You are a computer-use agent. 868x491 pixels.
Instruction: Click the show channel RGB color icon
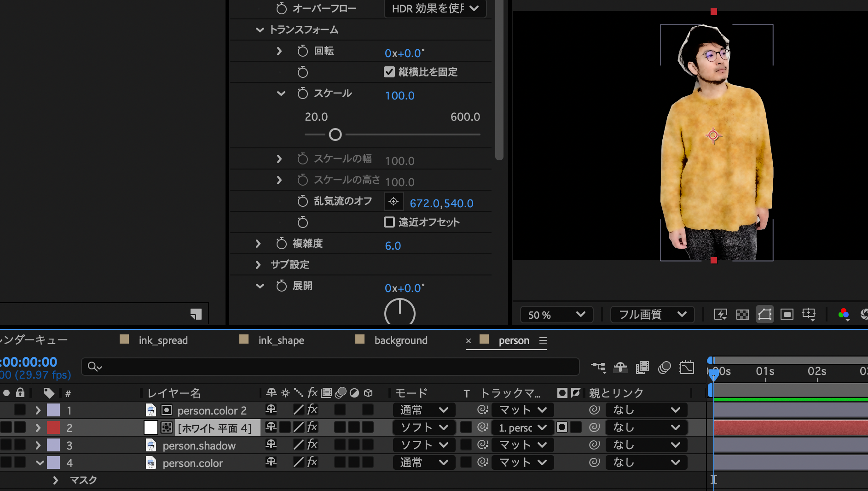click(843, 315)
